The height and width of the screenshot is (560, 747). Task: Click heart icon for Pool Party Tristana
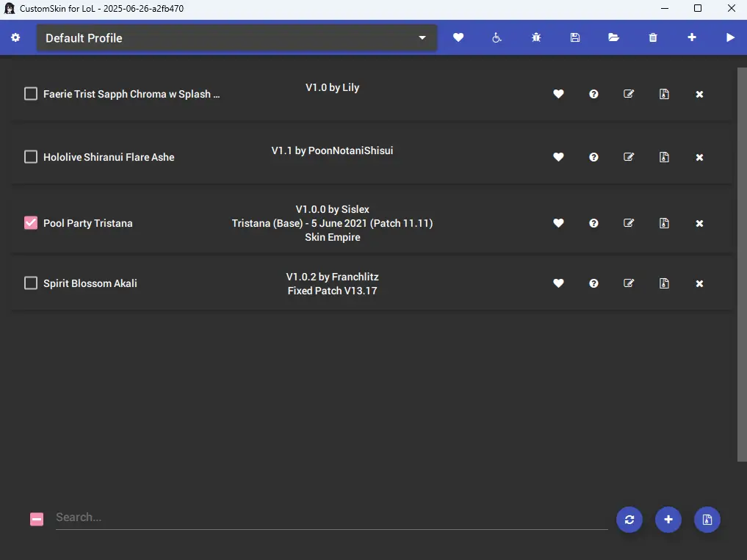(558, 223)
